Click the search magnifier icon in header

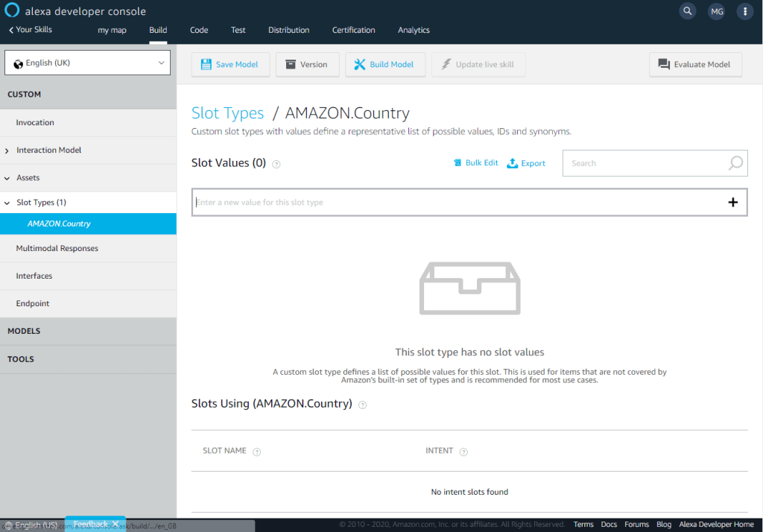point(687,11)
